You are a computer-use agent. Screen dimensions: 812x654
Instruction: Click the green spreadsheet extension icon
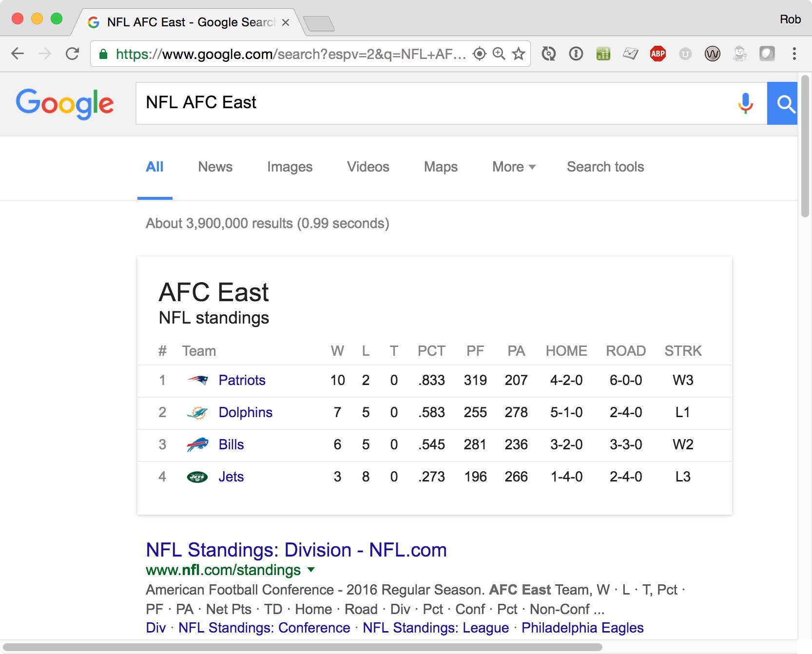coord(603,54)
